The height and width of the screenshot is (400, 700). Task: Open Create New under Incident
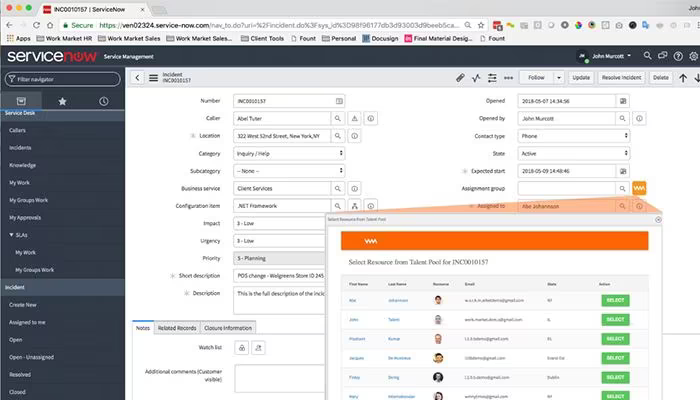23,305
